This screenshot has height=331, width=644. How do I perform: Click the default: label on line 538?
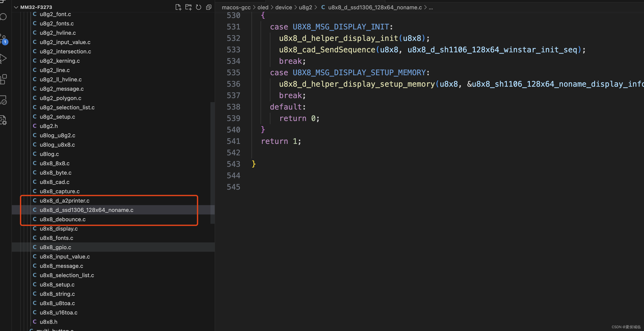click(288, 107)
